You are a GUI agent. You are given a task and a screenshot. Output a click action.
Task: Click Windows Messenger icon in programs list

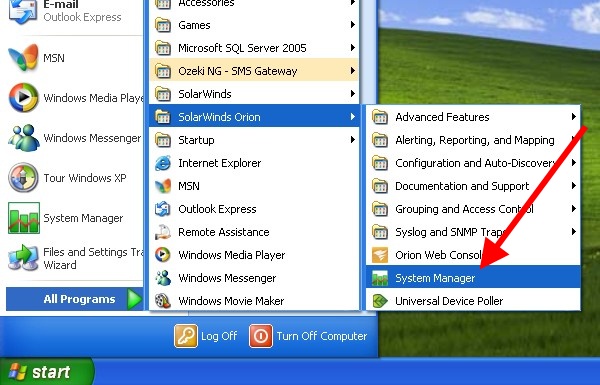(163, 278)
